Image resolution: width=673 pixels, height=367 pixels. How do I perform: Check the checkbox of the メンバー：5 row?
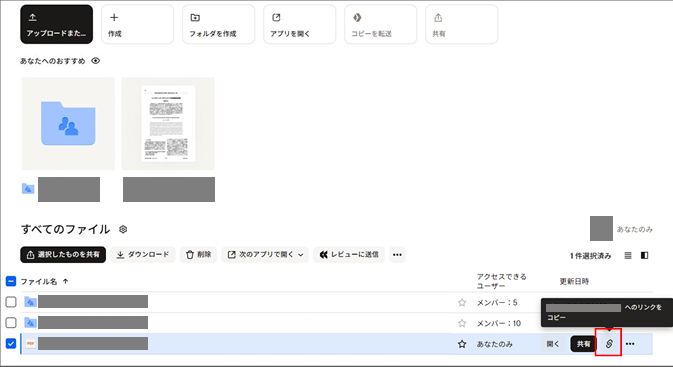point(11,302)
